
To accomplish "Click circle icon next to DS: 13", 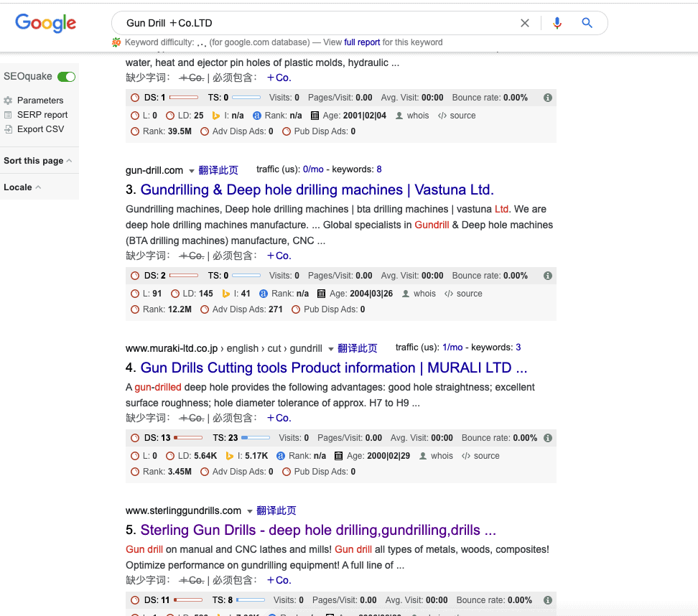I will pyautogui.click(x=135, y=438).
